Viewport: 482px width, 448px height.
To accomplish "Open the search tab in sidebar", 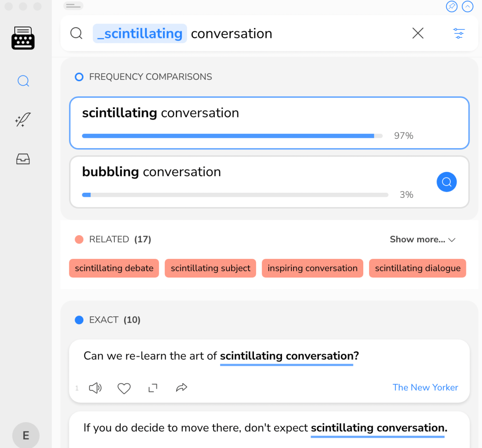I will pos(23,81).
